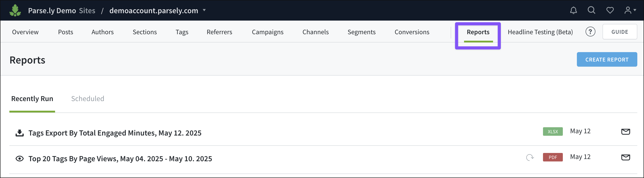Screen dimensions: 644x178
Task: Select the Tags tab
Action: (182, 32)
